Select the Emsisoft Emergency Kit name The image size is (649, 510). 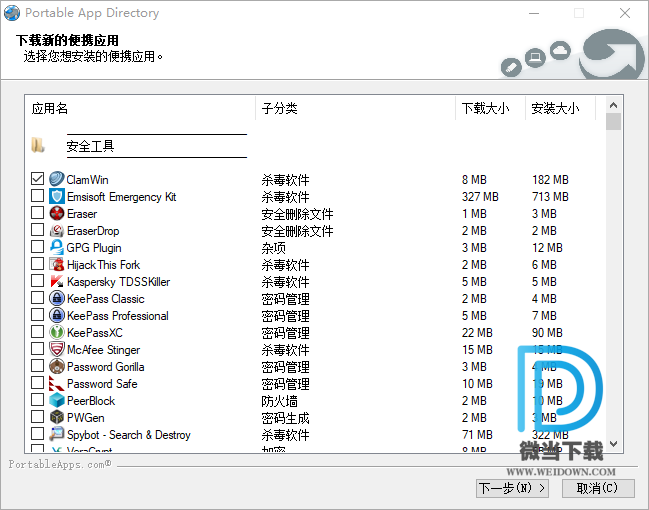click(122, 197)
